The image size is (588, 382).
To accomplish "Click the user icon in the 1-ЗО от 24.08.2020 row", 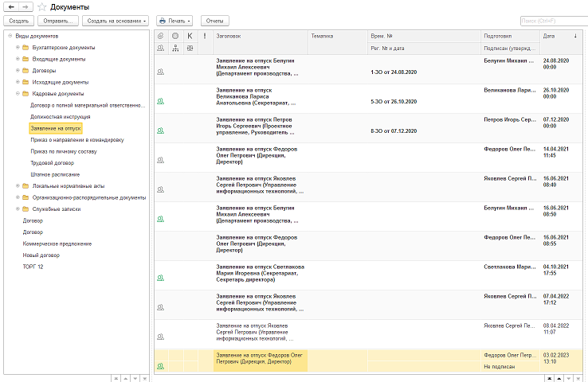I will [160, 72].
